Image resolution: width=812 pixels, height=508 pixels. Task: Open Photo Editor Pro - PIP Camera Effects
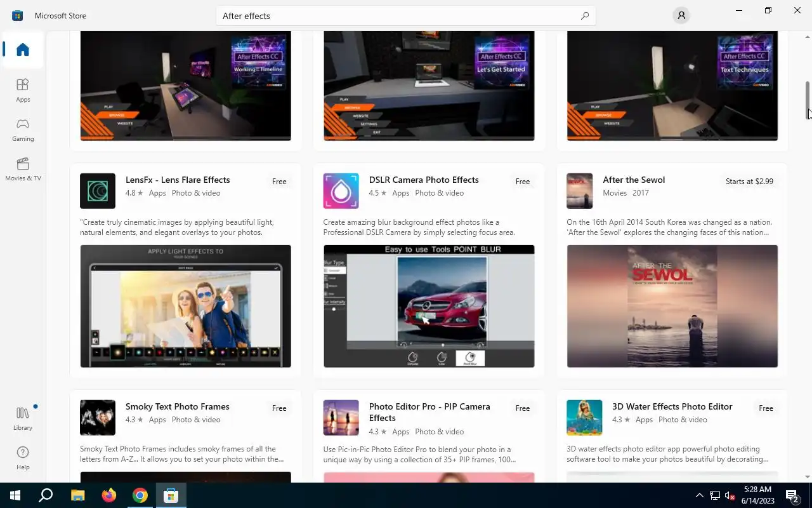(429, 412)
